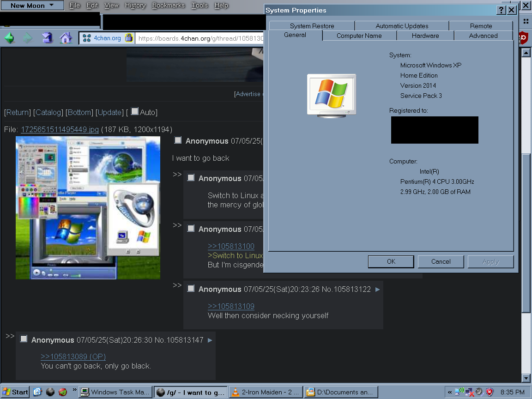Click the green Back arrow in New Moon

10,38
